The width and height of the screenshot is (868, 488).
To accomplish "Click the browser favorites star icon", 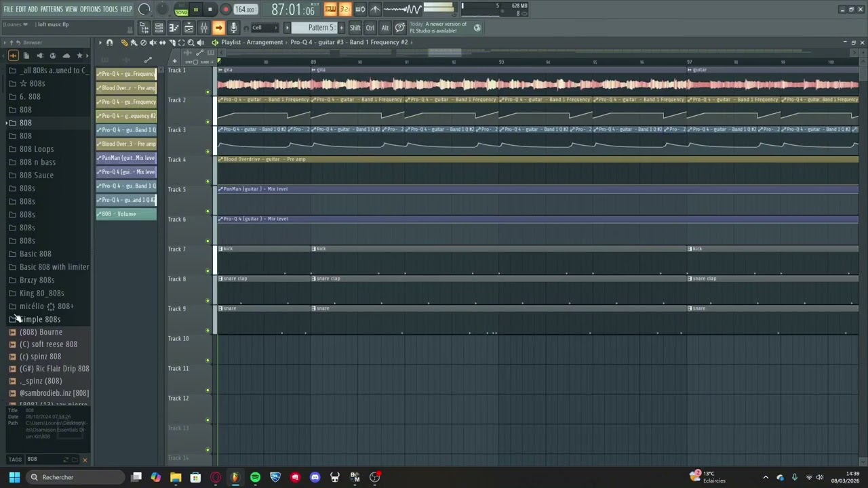I will [79, 56].
